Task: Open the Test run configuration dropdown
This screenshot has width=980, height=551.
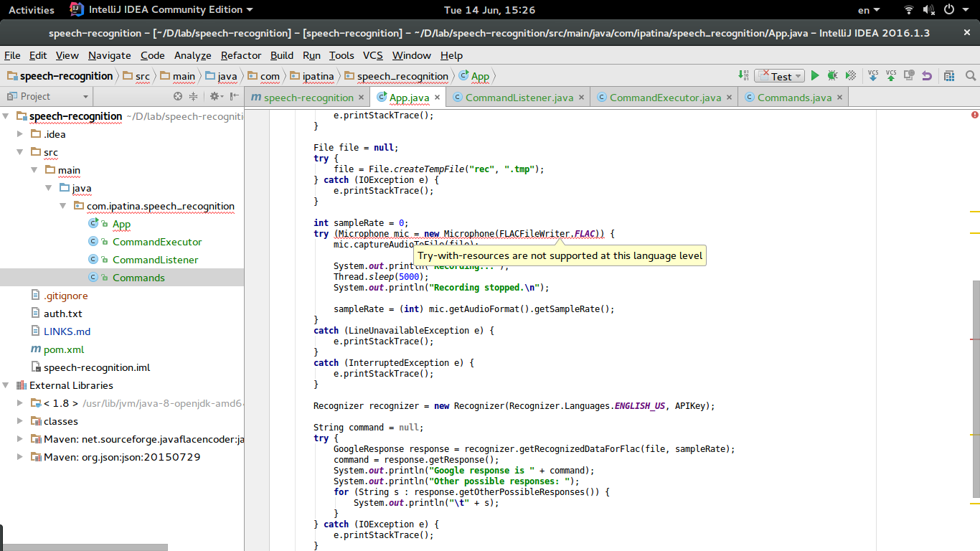Action: [x=779, y=76]
